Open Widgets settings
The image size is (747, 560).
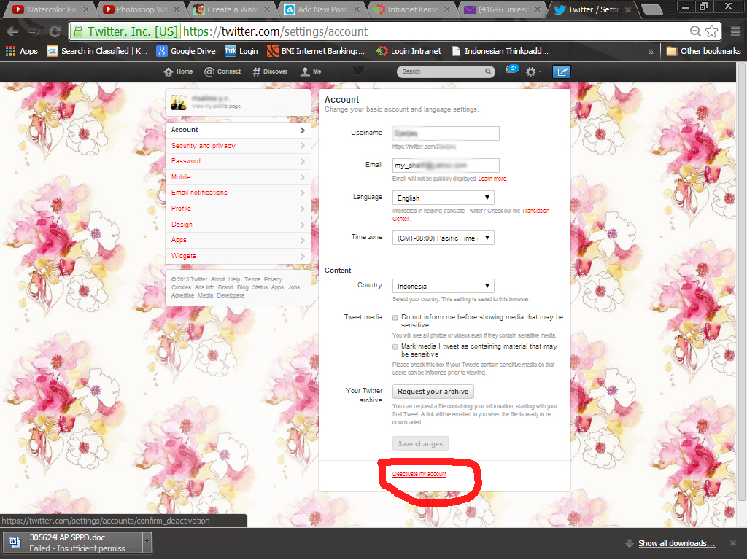point(238,256)
